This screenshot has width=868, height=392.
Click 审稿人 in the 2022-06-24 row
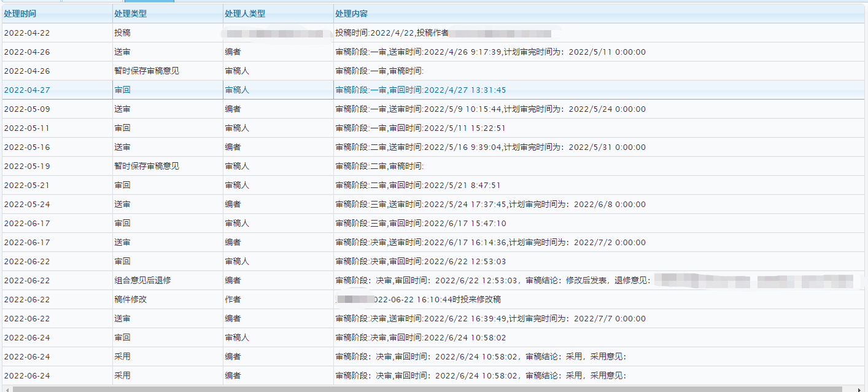pos(237,338)
